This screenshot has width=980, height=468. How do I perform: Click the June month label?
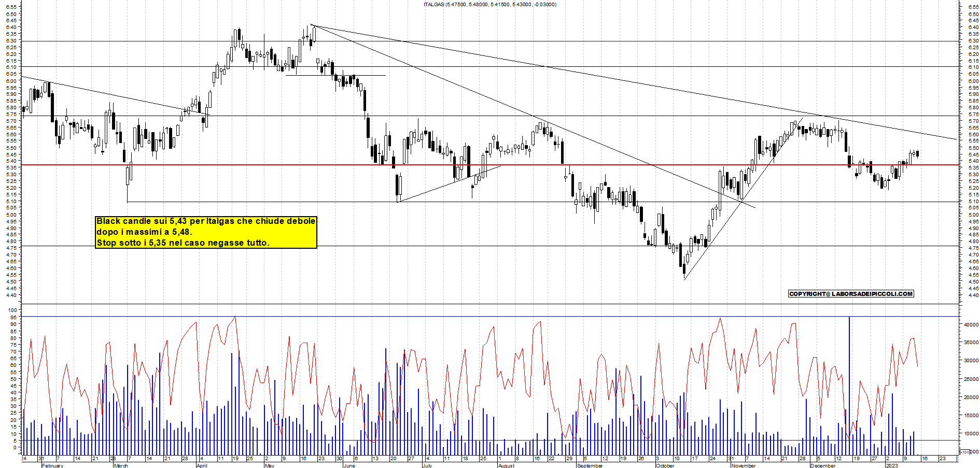point(349,465)
